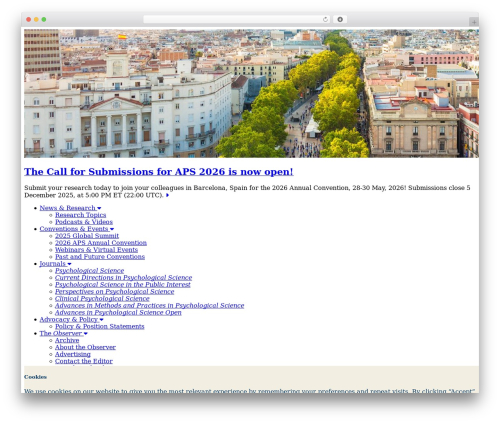Open the Journals menu link
This screenshot has width=500, height=423.
pyautogui.click(x=53, y=264)
